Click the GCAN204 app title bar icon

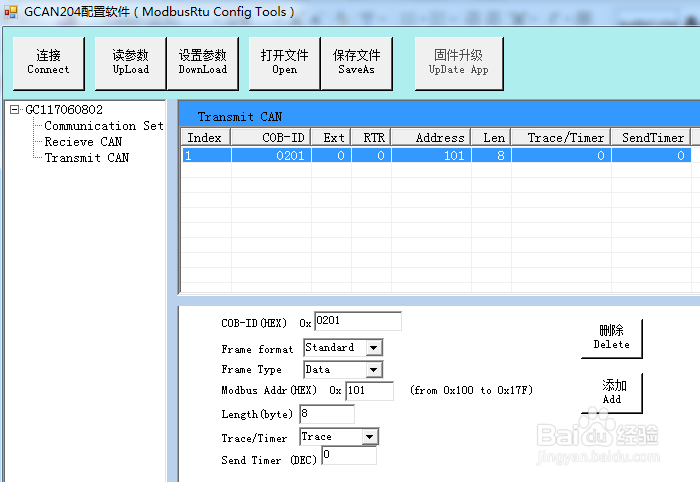pos(11,12)
